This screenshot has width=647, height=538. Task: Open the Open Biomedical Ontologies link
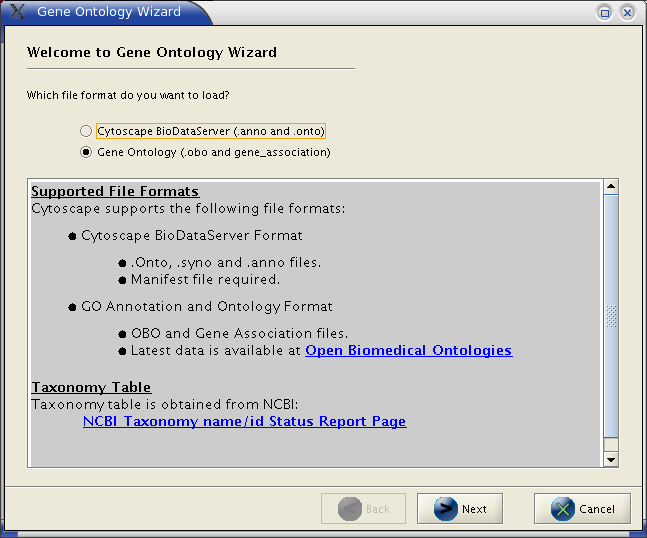tap(408, 351)
